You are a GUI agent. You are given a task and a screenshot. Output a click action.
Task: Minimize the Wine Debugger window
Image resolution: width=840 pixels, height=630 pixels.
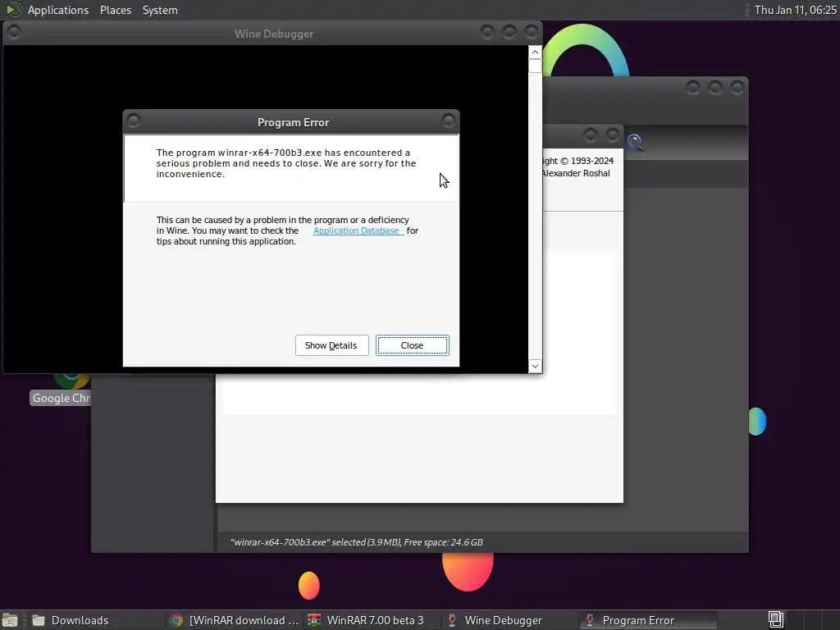[x=487, y=32]
